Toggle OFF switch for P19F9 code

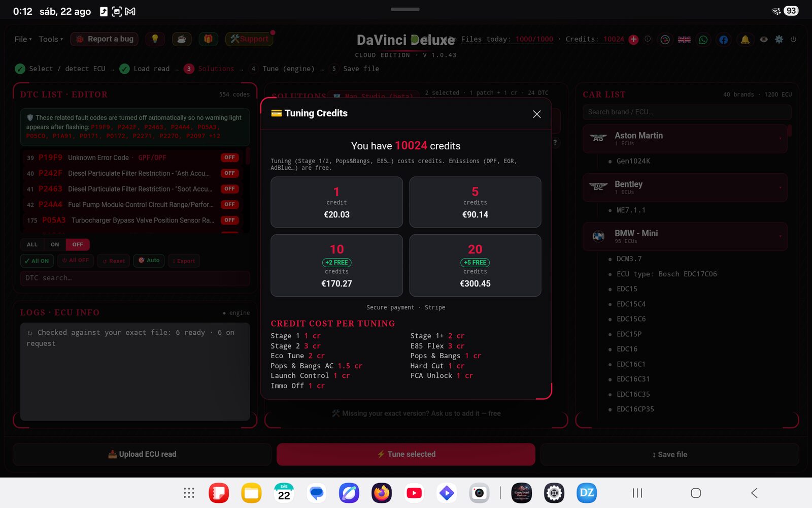pyautogui.click(x=229, y=157)
